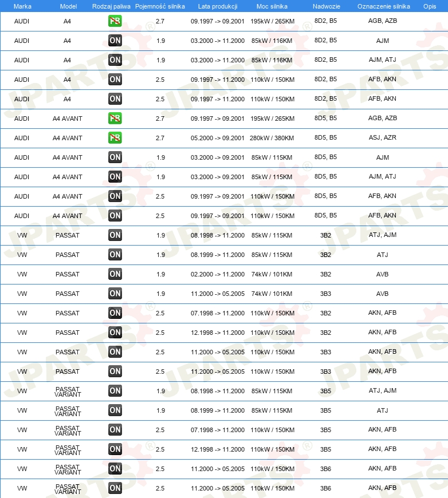Click 'VW' in the PASSAT 02.2000 row
This screenshot has width=448, height=498.
click(x=22, y=274)
